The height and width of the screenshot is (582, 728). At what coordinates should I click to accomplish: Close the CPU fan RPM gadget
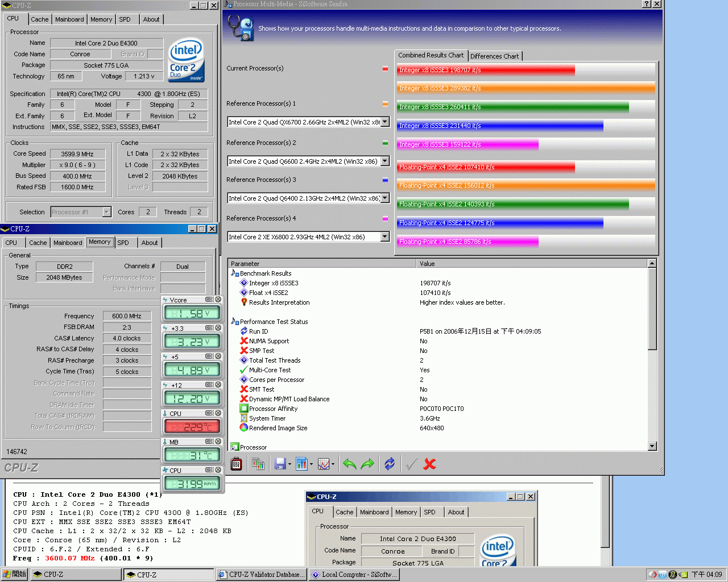pos(218,470)
